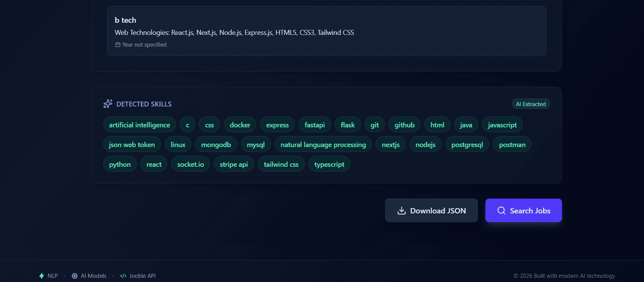Select the artificial intelligence skill tag
The image size is (644, 282).
(x=139, y=125)
